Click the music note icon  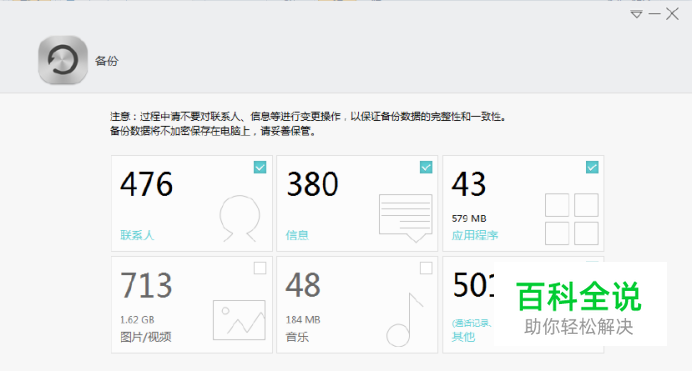pos(405,319)
